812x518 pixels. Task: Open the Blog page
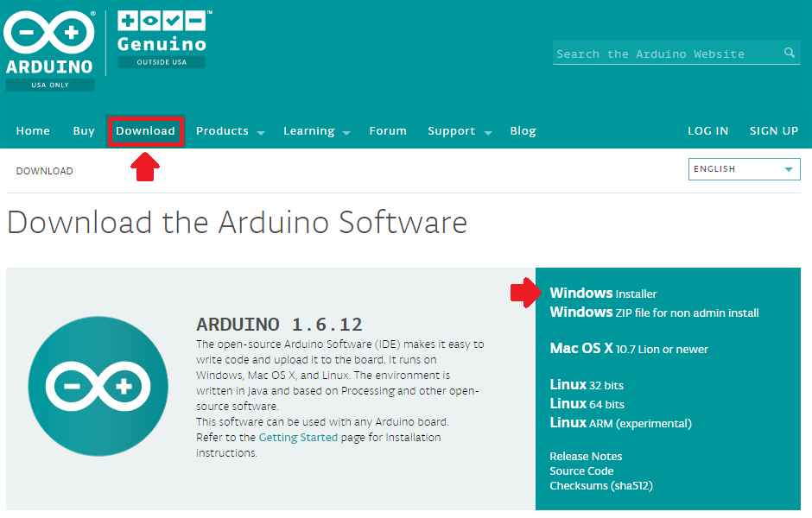click(x=523, y=131)
